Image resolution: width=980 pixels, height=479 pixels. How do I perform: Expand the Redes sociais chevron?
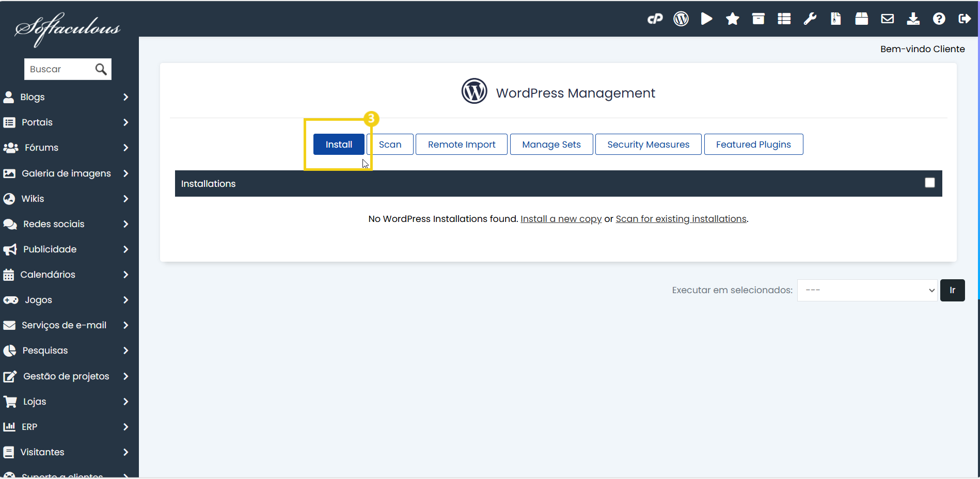[126, 224]
